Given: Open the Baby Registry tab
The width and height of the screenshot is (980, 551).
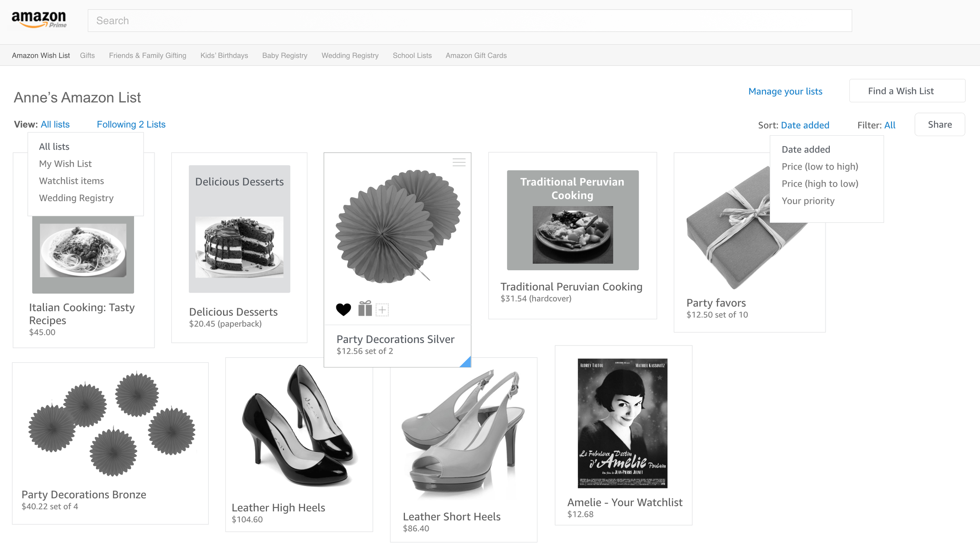Looking at the screenshot, I should (285, 56).
